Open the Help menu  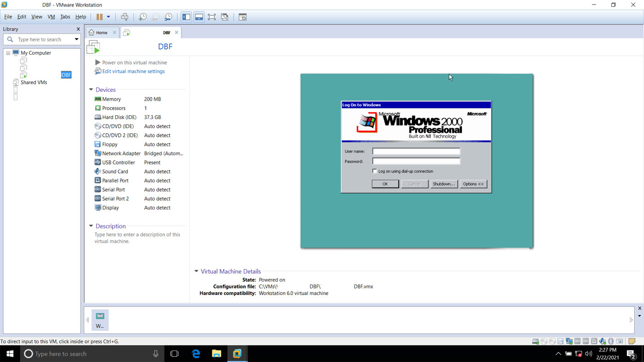pyautogui.click(x=80, y=17)
